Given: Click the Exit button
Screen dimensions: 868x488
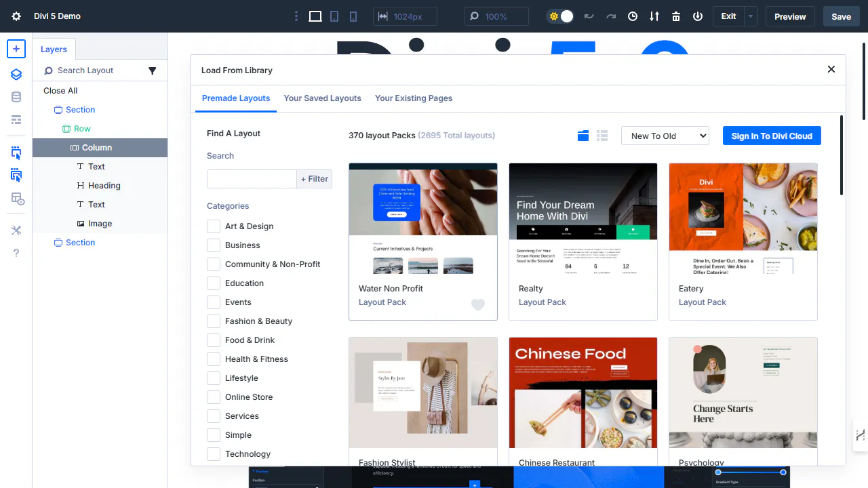Looking at the screenshot, I should click(728, 16).
